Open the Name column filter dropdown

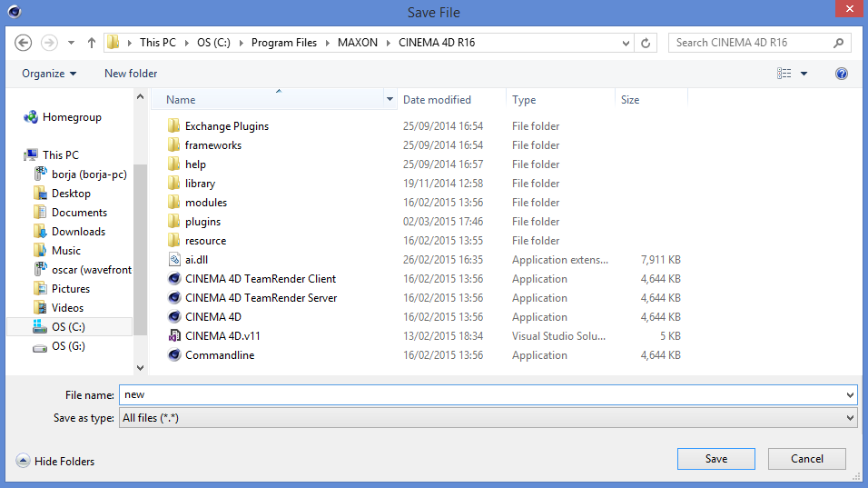click(x=390, y=100)
